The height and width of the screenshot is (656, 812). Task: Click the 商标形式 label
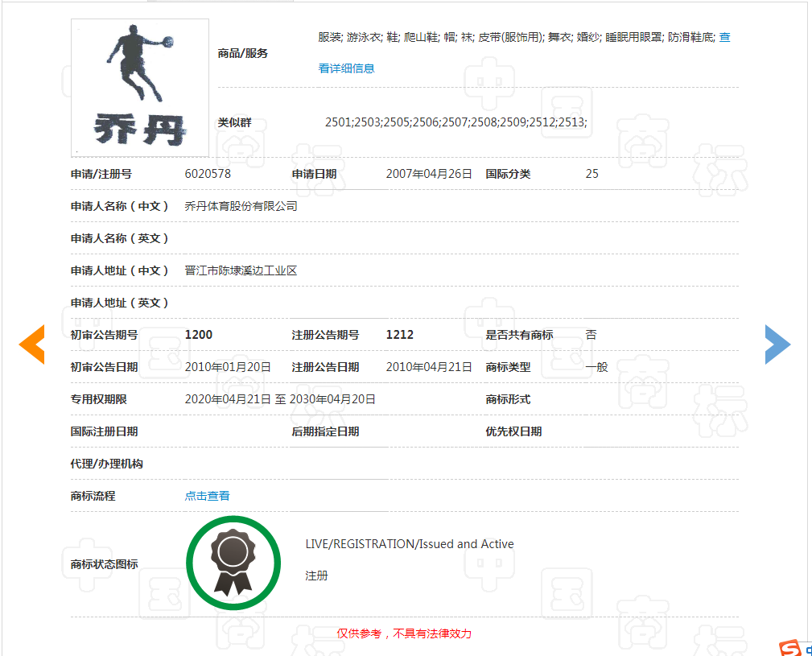click(x=508, y=399)
